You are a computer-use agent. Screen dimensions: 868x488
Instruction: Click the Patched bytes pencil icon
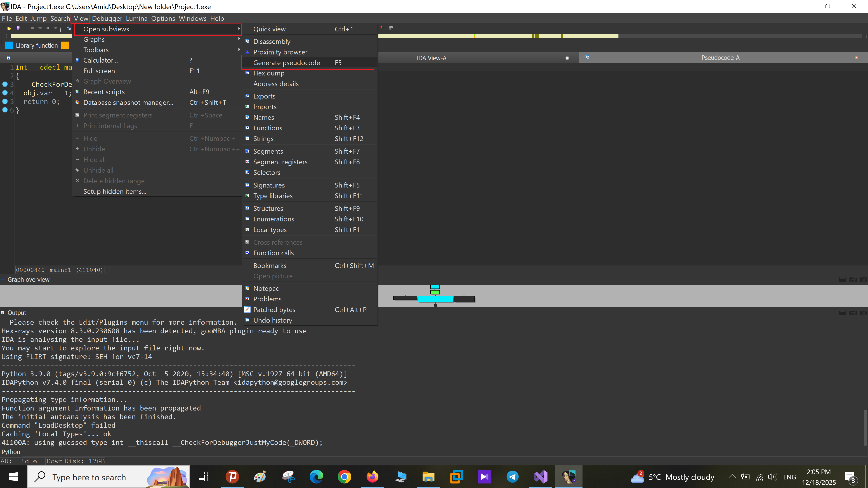(247, 310)
